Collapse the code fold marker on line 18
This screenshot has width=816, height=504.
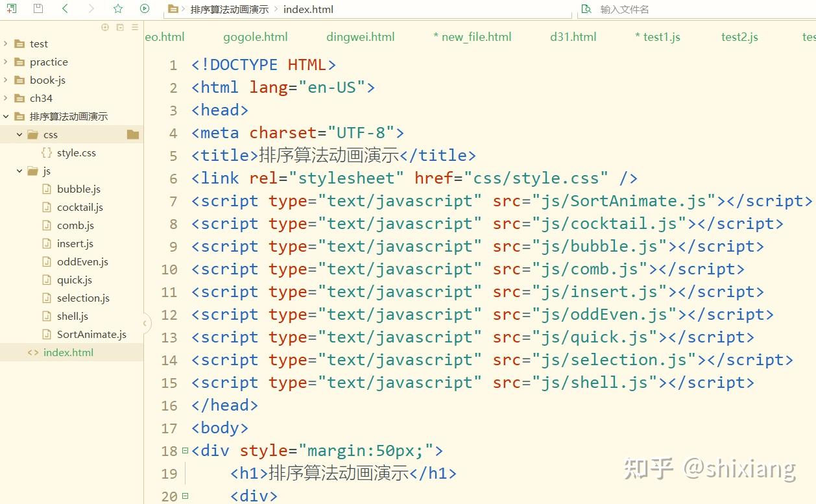185,450
